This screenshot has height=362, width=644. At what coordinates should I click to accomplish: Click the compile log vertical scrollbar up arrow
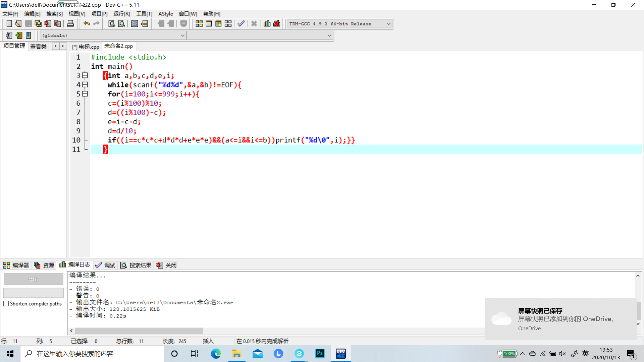pyautogui.click(x=638, y=276)
